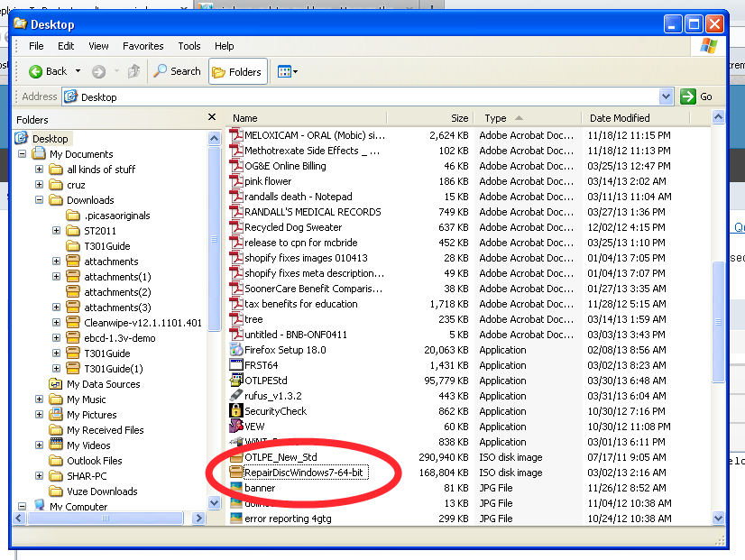Click the folder tree scroll right arrow
Screen dimensions: 745x560
tap(199, 518)
